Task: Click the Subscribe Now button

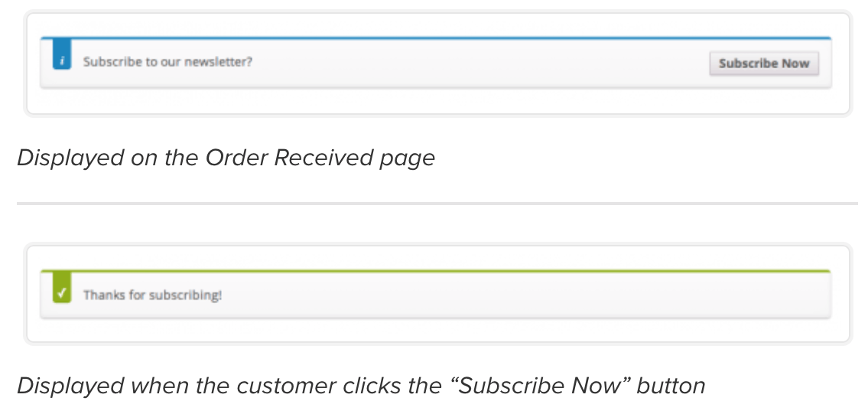Action: coord(764,64)
